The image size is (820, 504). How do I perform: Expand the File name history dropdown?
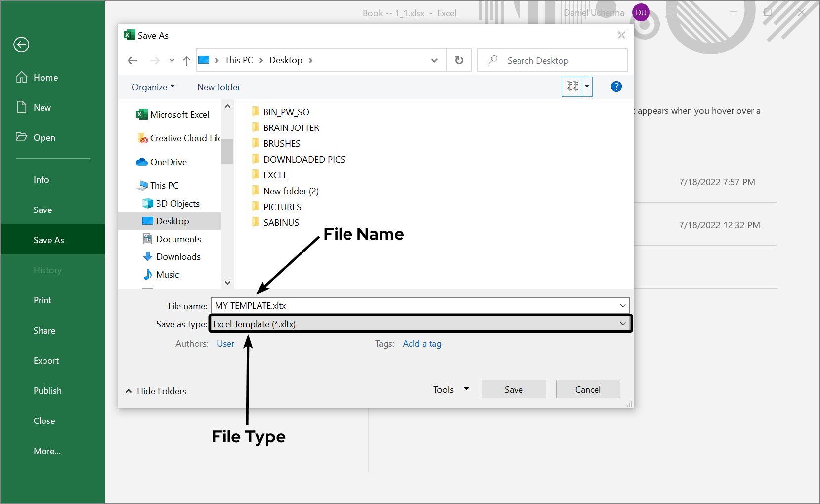coord(622,305)
